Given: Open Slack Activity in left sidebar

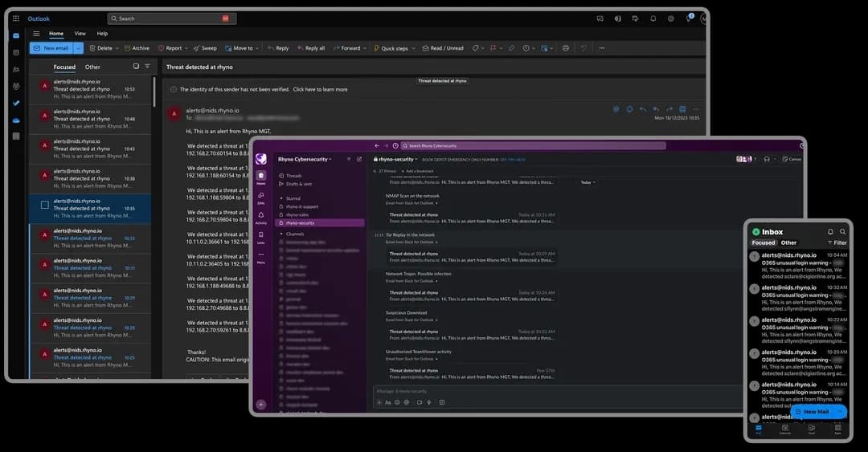Looking at the screenshot, I should point(261,218).
